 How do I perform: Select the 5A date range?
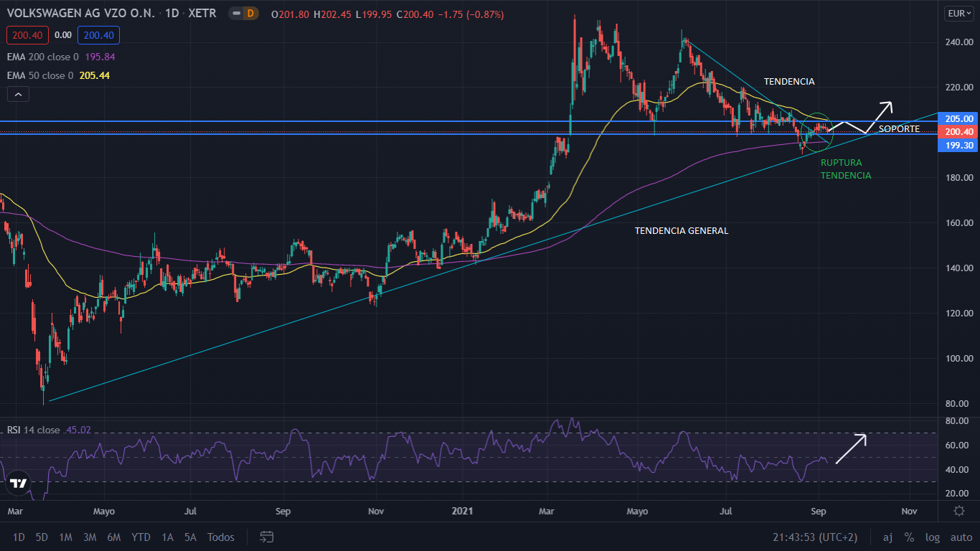point(190,537)
